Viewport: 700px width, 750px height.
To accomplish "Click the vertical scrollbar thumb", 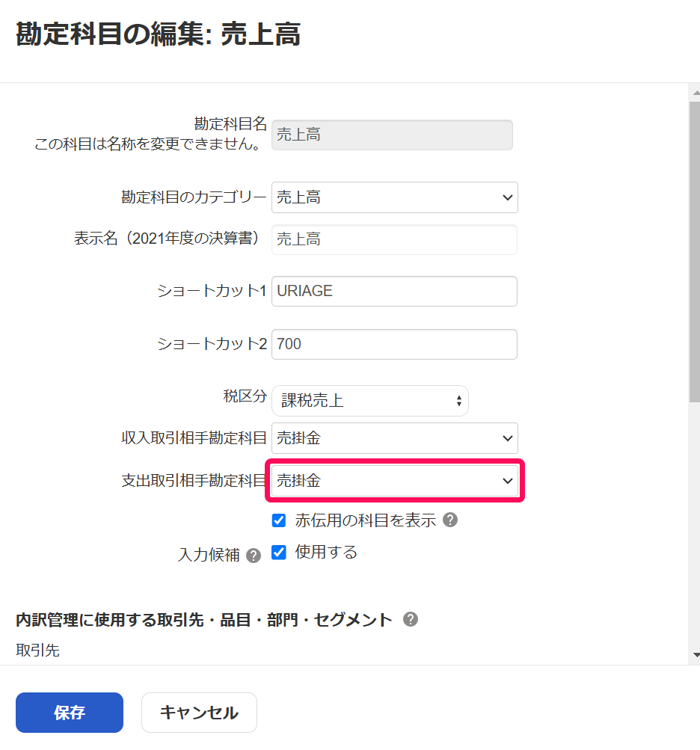I will tap(695, 251).
